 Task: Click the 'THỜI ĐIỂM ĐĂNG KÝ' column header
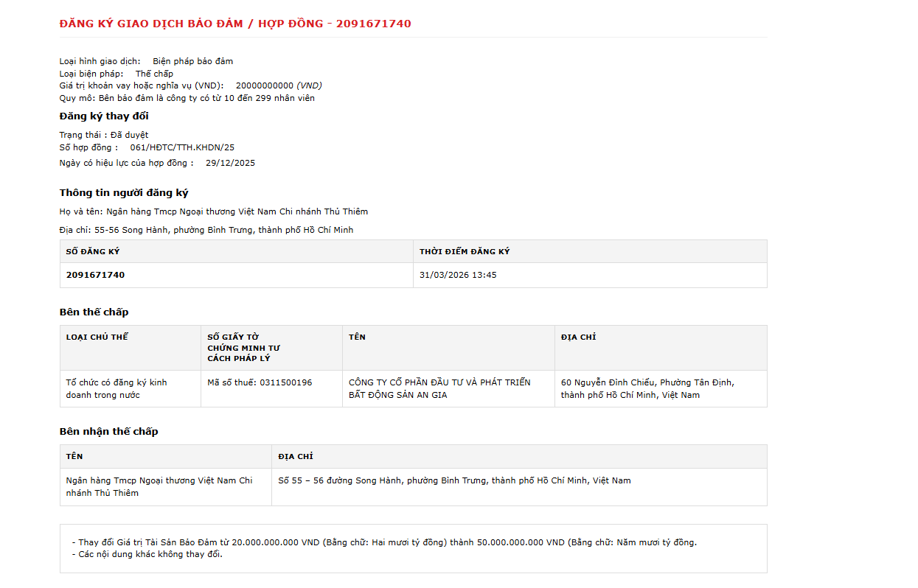[590, 251]
